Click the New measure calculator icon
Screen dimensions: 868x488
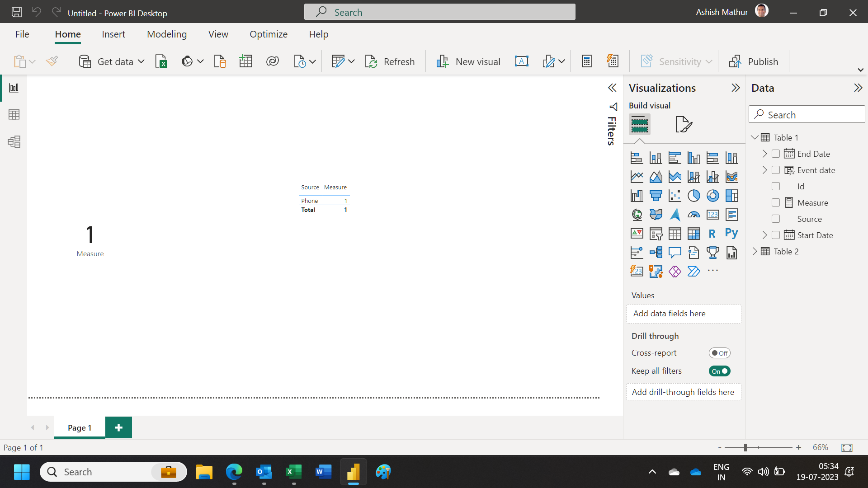[586, 61]
